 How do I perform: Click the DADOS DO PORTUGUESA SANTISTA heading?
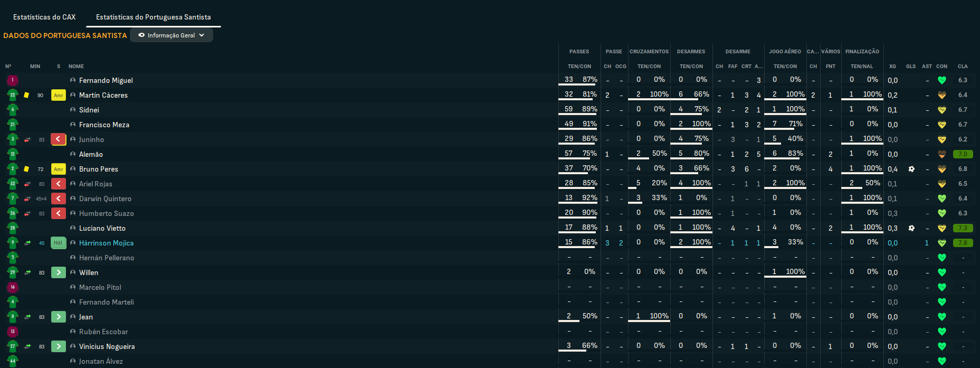pyautogui.click(x=65, y=35)
